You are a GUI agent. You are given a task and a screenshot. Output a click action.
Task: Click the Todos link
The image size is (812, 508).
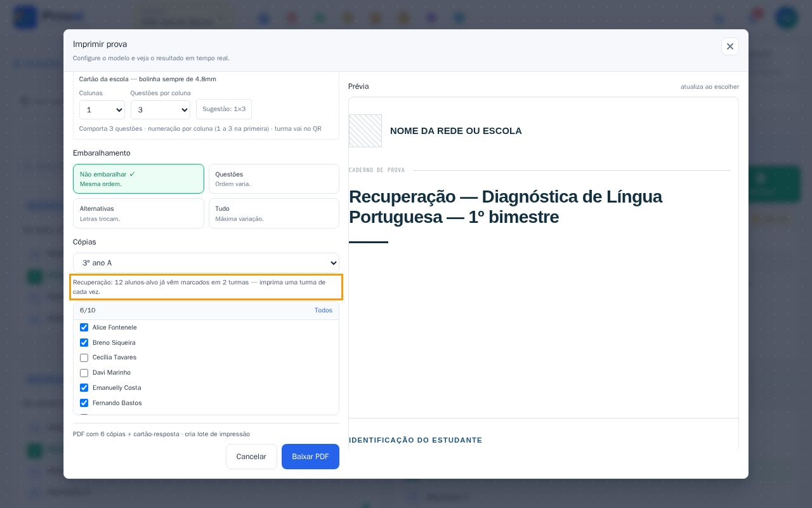click(x=324, y=311)
